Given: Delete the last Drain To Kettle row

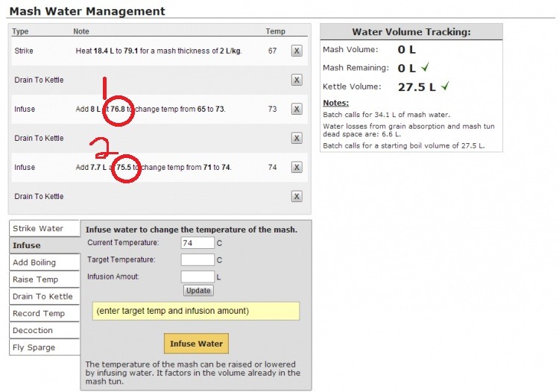Looking at the screenshot, I should point(296,197).
